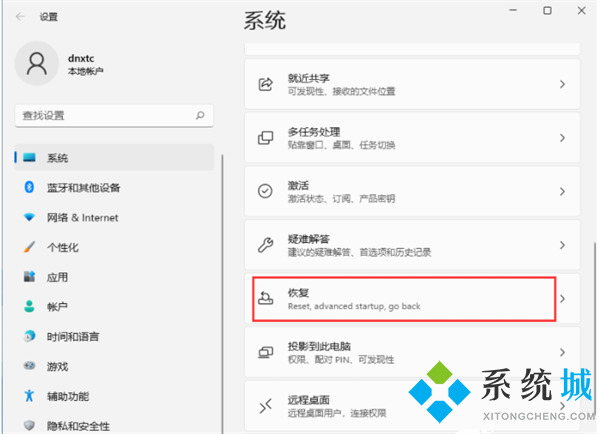This screenshot has height=434, width=600.
Task: Open 蓝牙和其他设备 settings
Action: (x=114, y=187)
